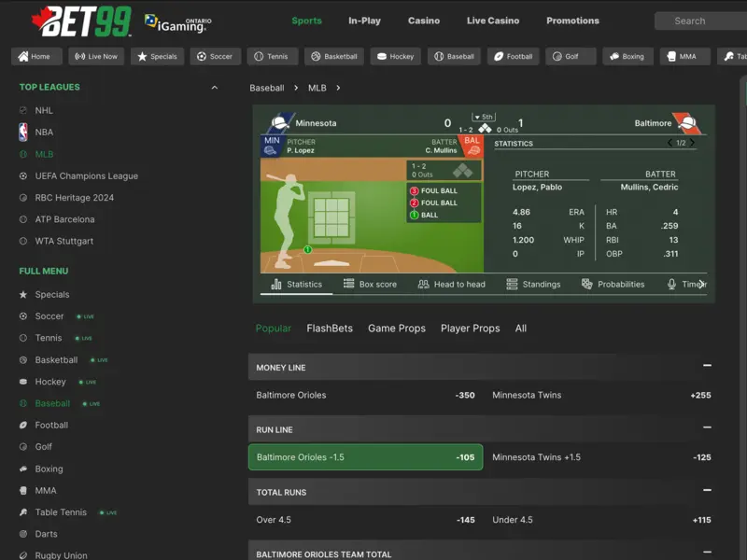Click the BET99 logo
The width and height of the screenshot is (747, 560).
click(71, 21)
